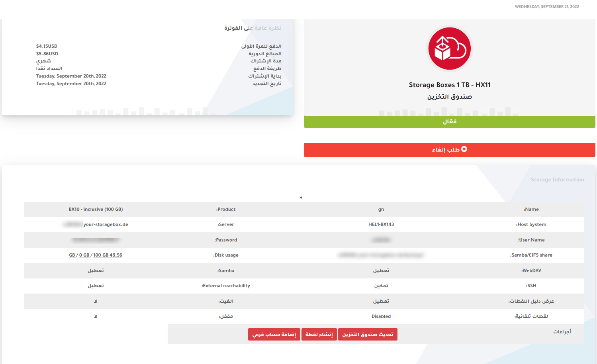Click the "Storage Boxes 1 TB - HX11" title
The height and width of the screenshot is (364, 597).
click(x=449, y=85)
